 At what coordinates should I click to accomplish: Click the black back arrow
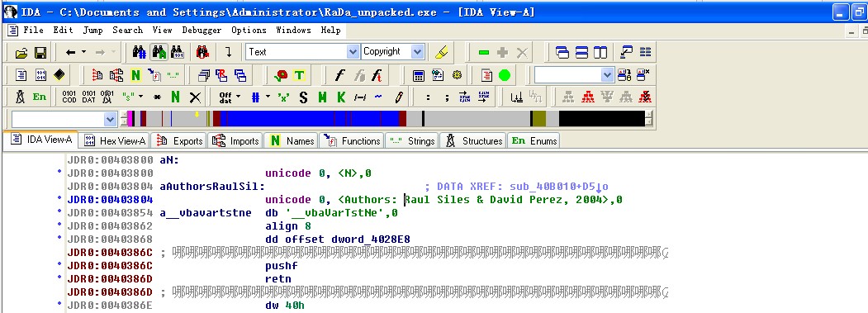(70, 52)
